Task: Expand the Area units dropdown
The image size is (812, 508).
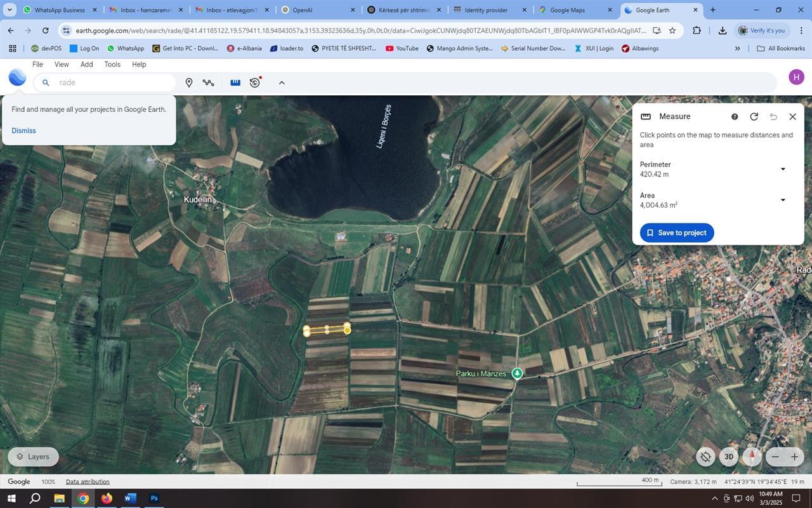Action: (782, 200)
